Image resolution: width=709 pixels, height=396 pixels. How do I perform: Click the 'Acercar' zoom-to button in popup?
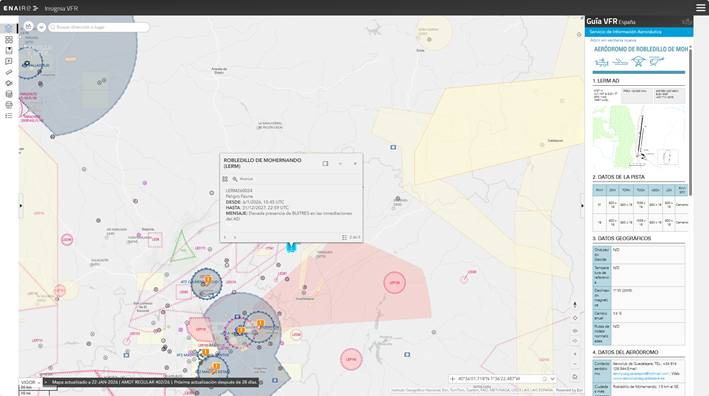click(x=243, y=179)
